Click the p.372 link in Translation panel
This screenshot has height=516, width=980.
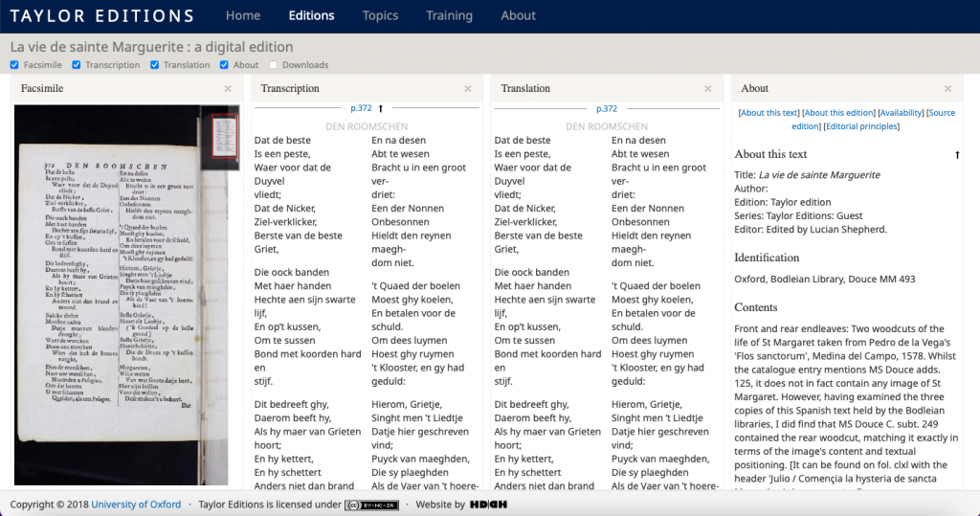[606, 108]
